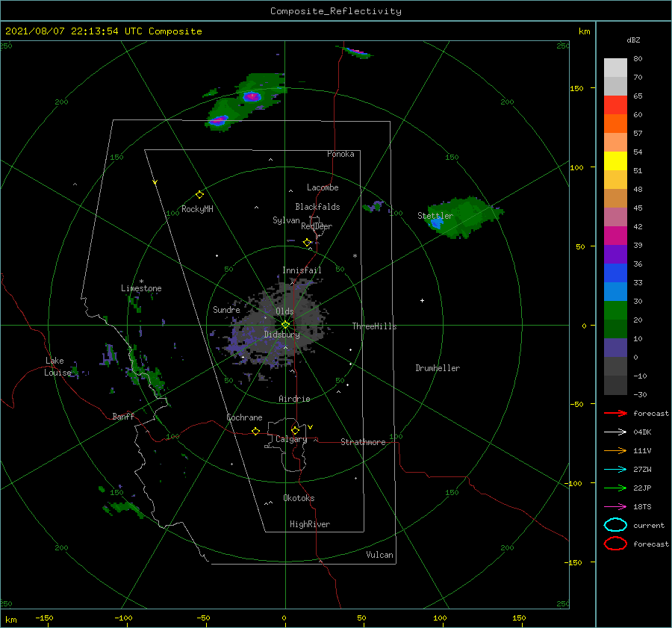Click the RedDeer city label
The width and height of the screenshot is (672, 628).
coord(317,226)
